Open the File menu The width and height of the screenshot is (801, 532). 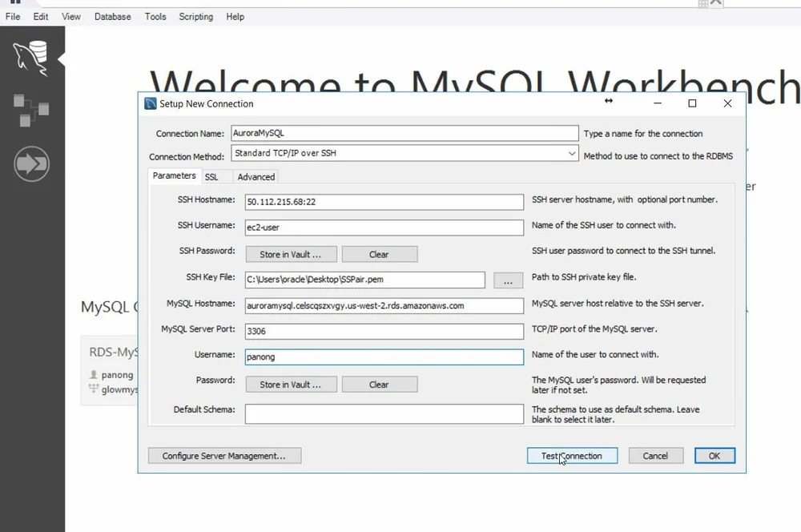pyautogui.click(x=13, y=17)
